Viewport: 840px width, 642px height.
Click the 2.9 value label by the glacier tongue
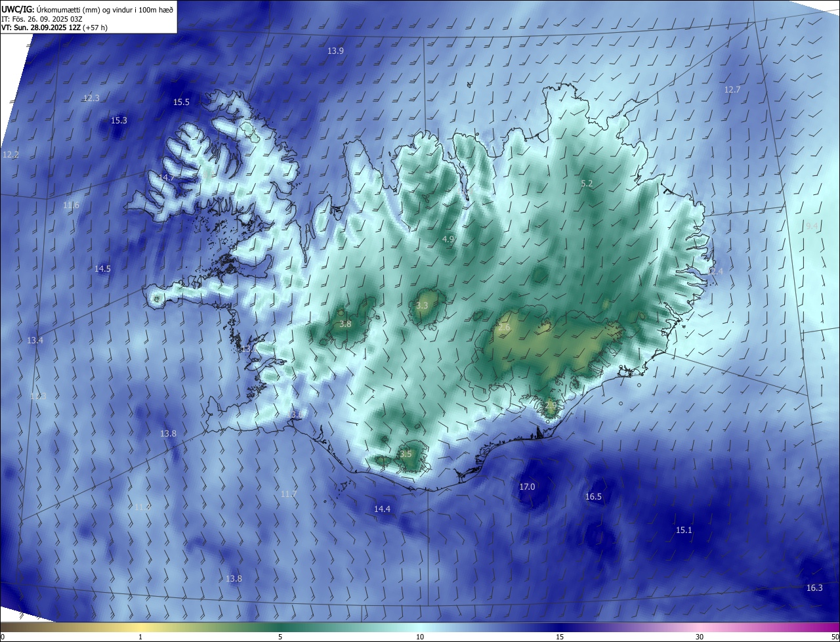click(550, 406)
